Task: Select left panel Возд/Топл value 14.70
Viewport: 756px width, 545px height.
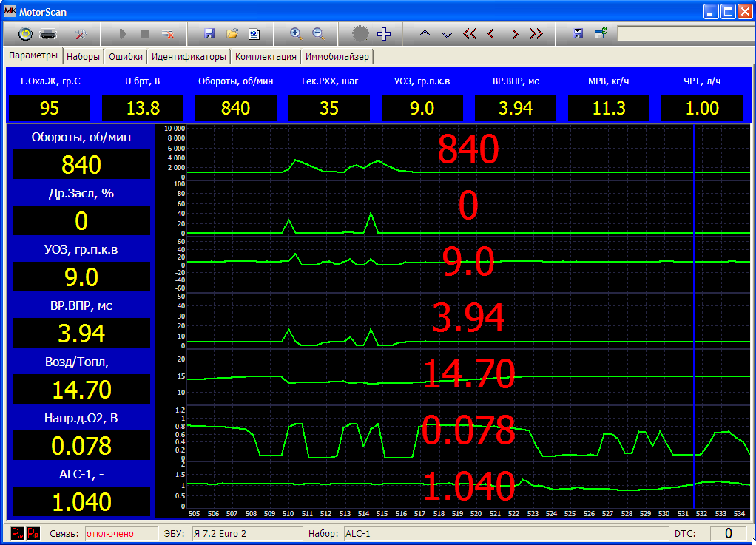Action: (x=81, y=390)
